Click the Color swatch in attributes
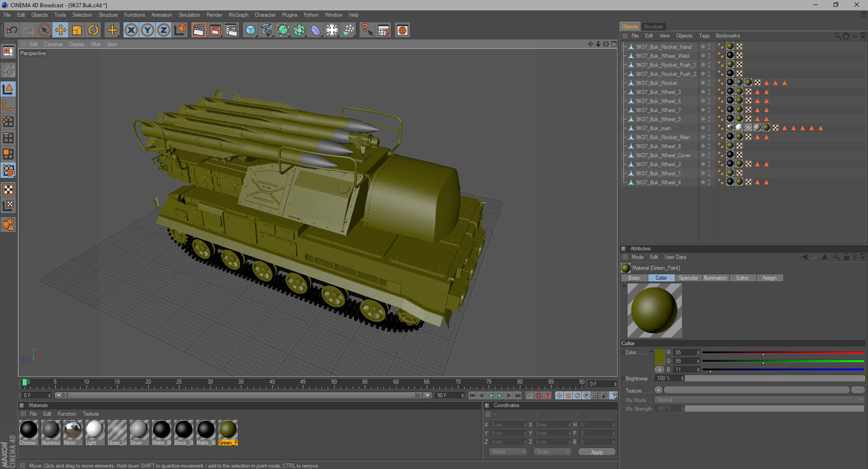Screen dimensions: 868x469 (660, 356)
